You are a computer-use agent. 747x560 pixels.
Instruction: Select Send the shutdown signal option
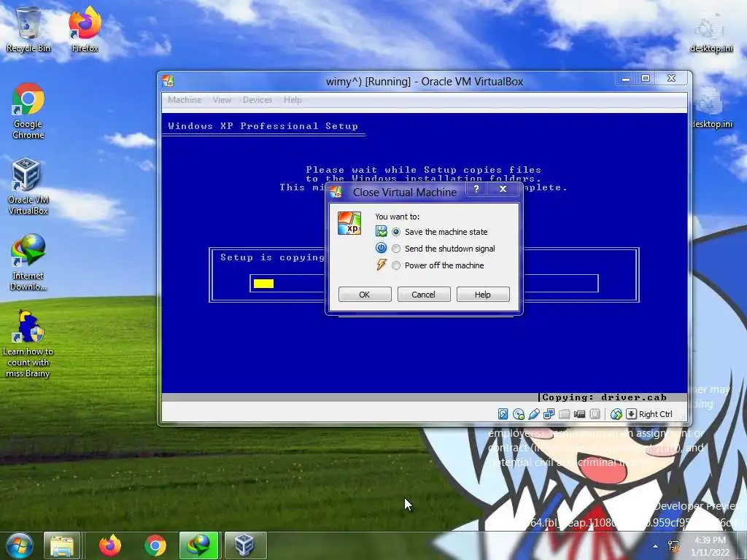coord(443,249)
